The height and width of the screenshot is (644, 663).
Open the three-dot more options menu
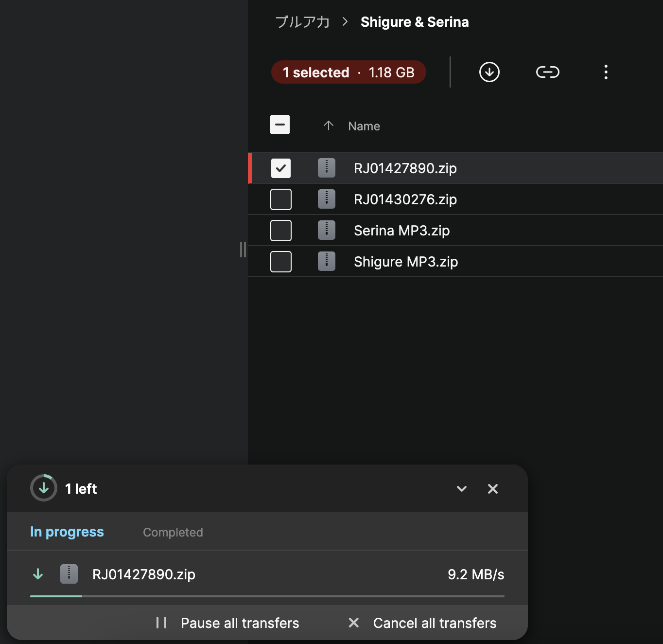pos(606,72)
